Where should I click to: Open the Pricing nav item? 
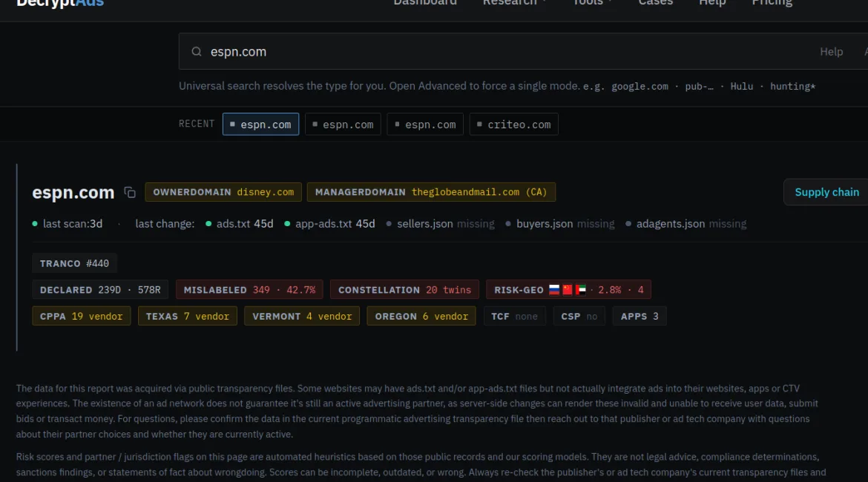click(772, 3)
